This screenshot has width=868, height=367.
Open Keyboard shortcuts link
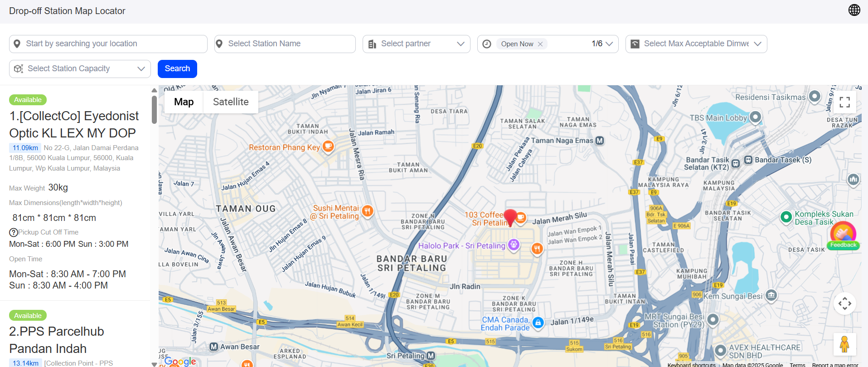coord(691,365)
